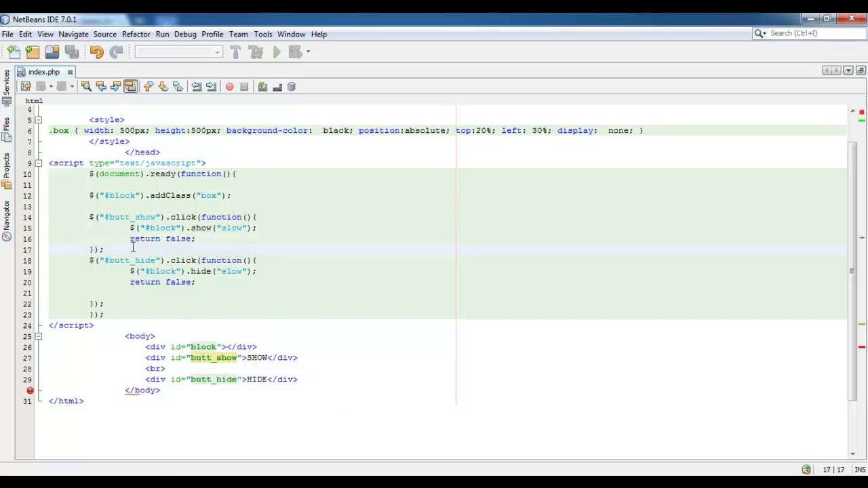This screenshot has width=868, height=488.
Task: Click the Open Project toolbar icon
Action: point(52,52)
